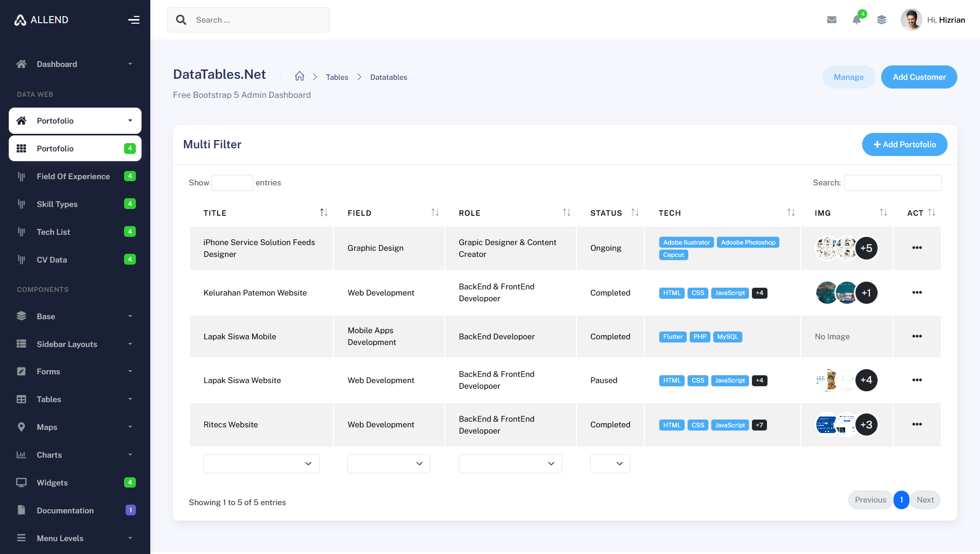980x554 pixels.
Task: Collapse sidebar using the hamburger toggle icon
Action: pos(134,20)
